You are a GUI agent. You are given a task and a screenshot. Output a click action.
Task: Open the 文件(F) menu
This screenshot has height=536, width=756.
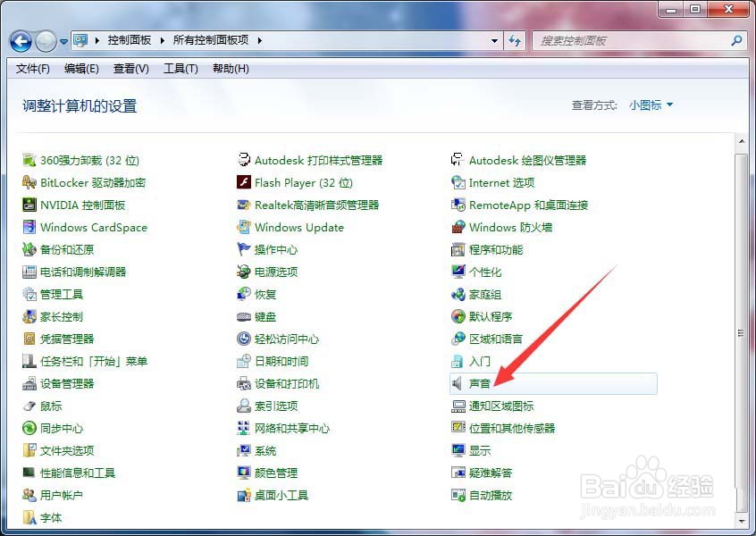pos(33,69)
